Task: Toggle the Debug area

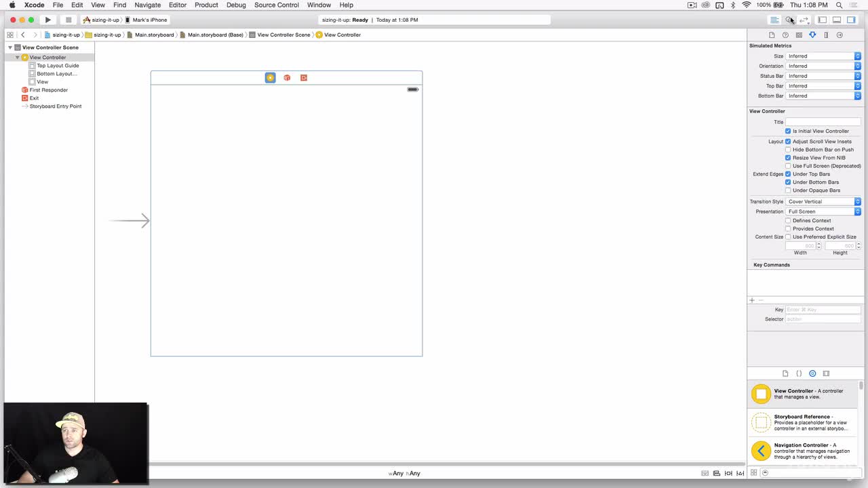Action: coord(837,20)
